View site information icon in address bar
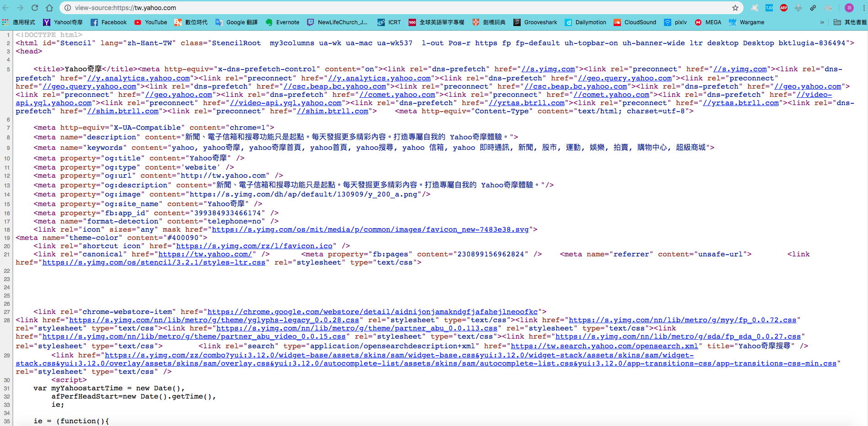The image size is (868, 426). (67, 8)
